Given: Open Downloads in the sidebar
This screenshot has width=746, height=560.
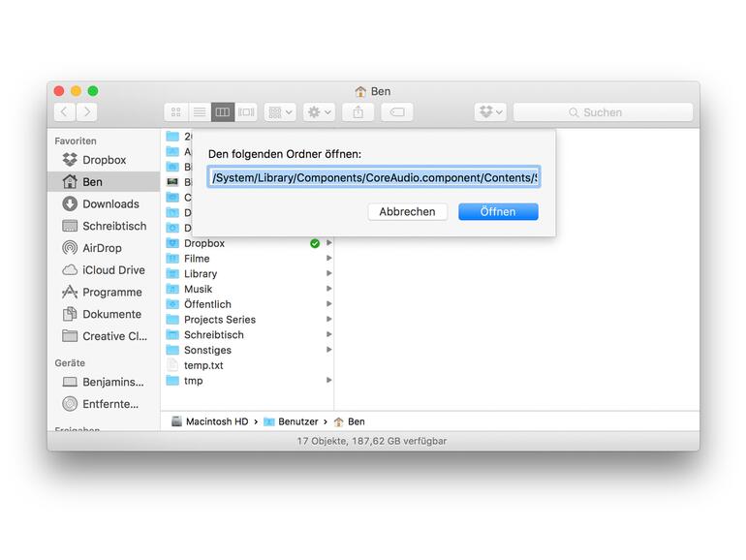Looking at the screenshot, I should (x=104, y=203).
